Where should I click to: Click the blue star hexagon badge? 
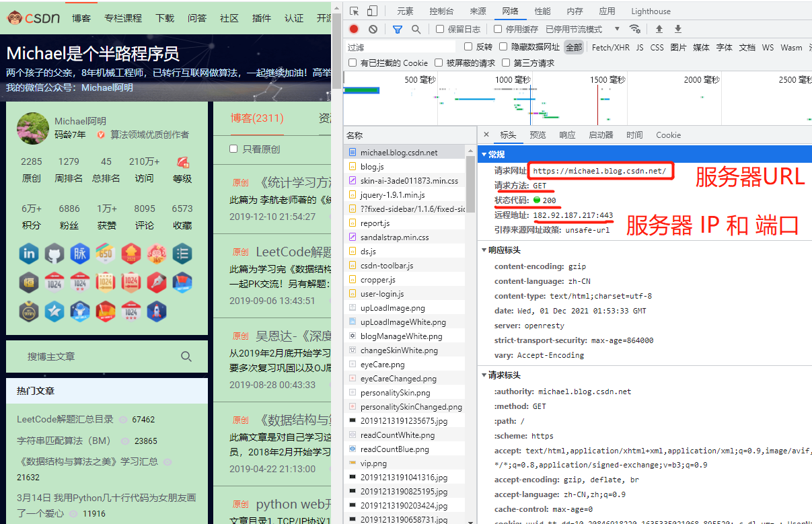pos(54,311)
